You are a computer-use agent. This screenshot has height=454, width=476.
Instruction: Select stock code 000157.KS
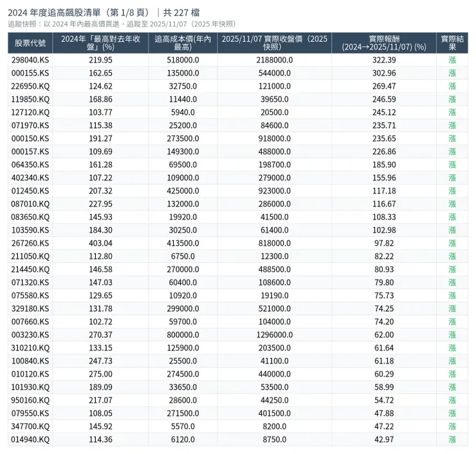click(30, 151)
